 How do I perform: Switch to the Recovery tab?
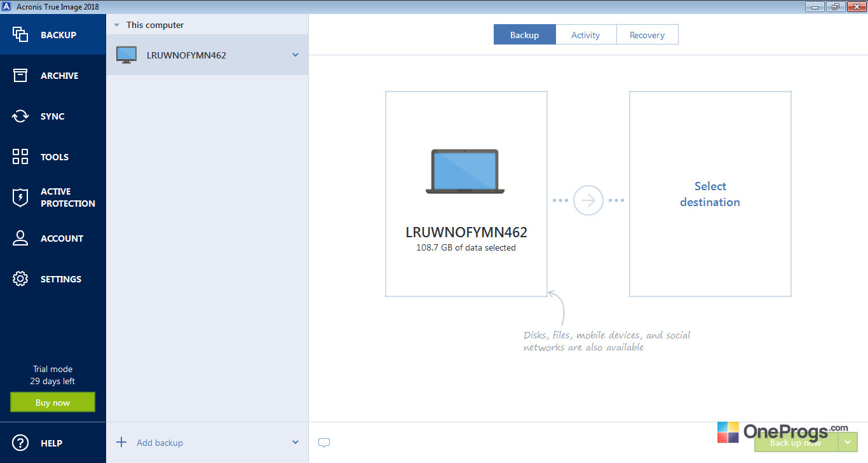point(647,35)
